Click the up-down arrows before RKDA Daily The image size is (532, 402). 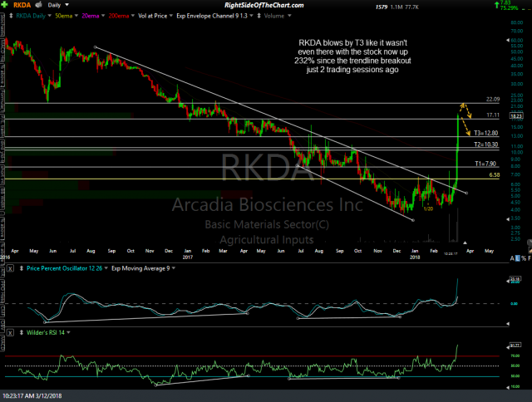click(11, 16)
